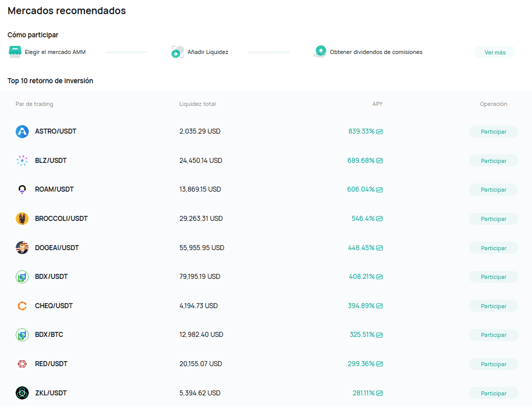Participate in the ROAM/USDT market
The image size is (532, 406).
[x=494, y=190]
